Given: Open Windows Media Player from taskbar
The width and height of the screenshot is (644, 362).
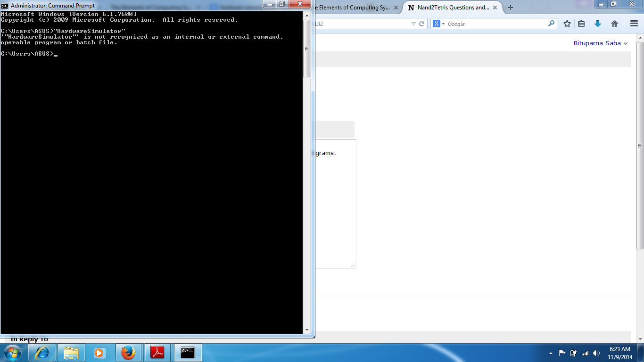Looking at the screenshot, I should [99, 352].
